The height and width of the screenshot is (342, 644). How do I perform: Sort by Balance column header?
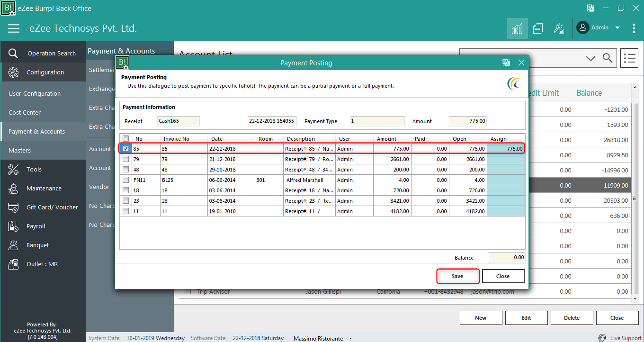pos(589,93)
